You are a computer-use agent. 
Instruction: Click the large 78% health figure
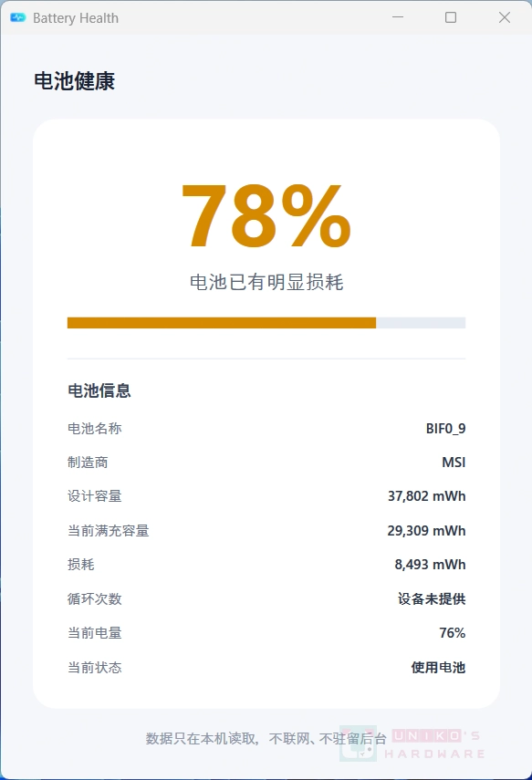(266, 216)
